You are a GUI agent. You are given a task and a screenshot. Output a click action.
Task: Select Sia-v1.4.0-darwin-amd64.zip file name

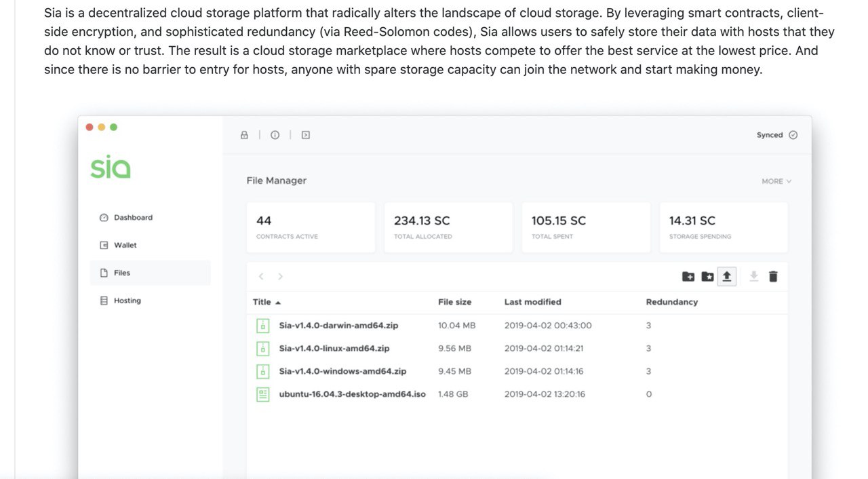click(338, 326)
